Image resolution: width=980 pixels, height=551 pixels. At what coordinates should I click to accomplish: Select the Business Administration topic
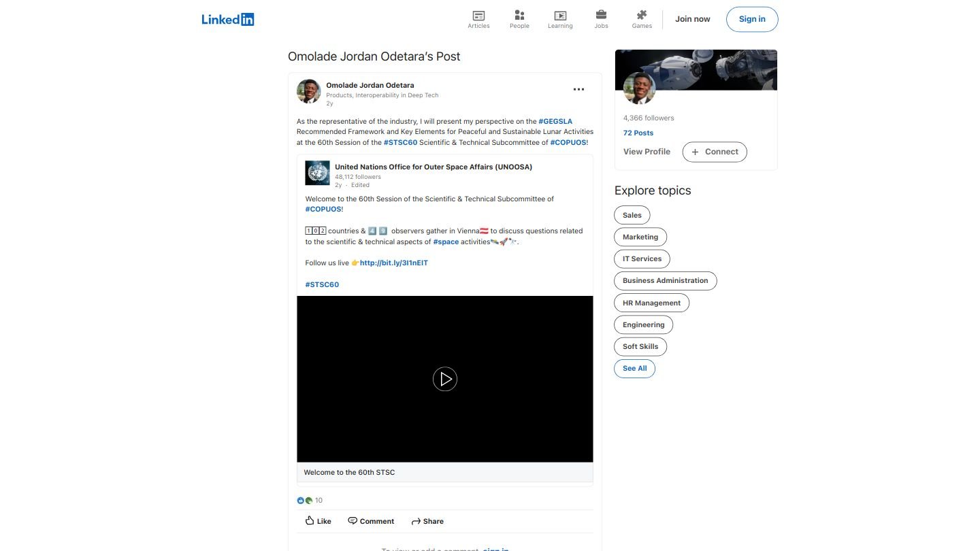click(666, 280)
